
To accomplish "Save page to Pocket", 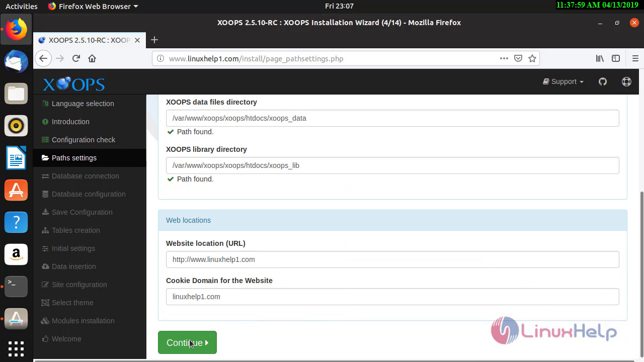I will point(518,58).
